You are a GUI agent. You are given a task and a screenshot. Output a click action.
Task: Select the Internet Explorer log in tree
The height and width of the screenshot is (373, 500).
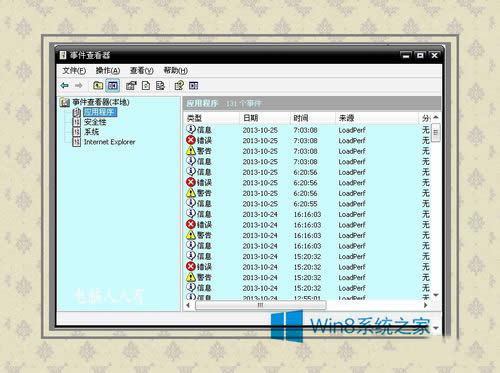(110, 142)
